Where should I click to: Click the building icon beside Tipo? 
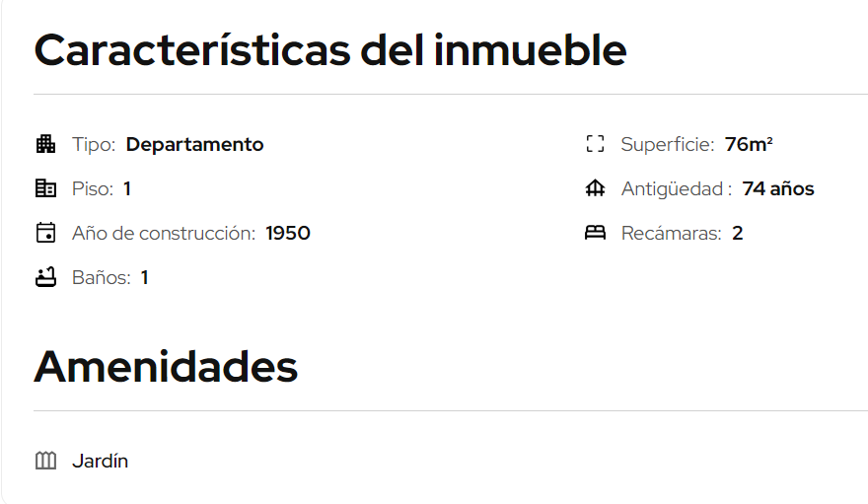pyautogui.click(x=45, y=144)
